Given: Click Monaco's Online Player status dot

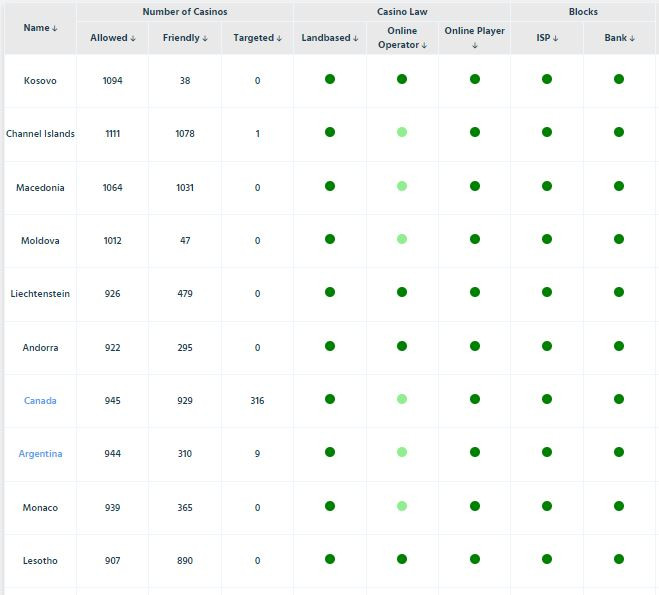Looking at the screenshot, I should click(x=475, y=506).
